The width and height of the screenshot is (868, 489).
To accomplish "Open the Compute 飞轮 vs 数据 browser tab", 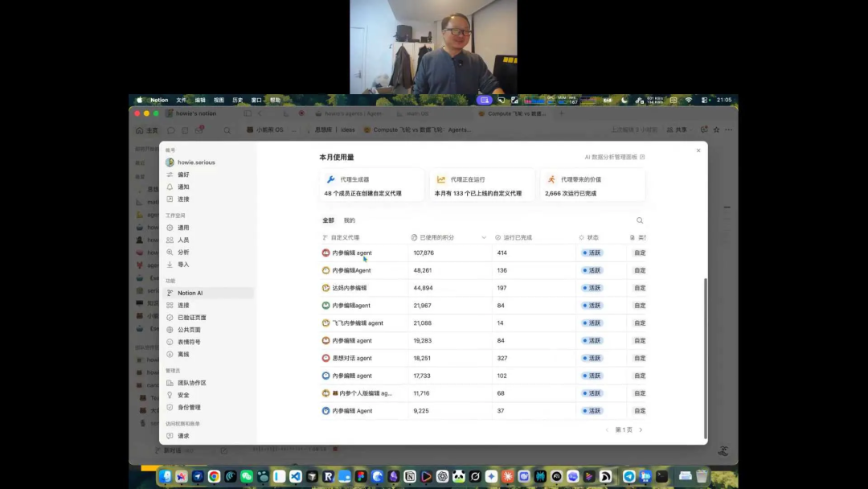I will 512,113.
